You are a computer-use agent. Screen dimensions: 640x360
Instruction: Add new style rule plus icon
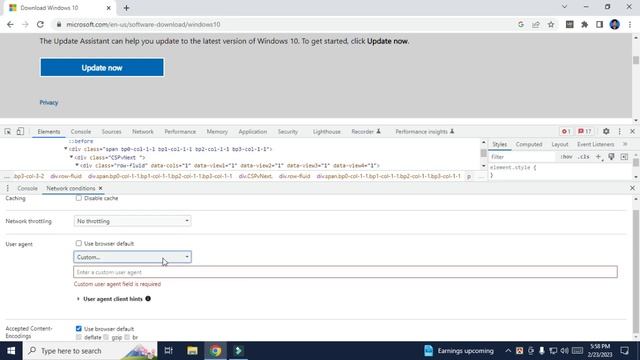pyautogui.click(x=598, y=157)
